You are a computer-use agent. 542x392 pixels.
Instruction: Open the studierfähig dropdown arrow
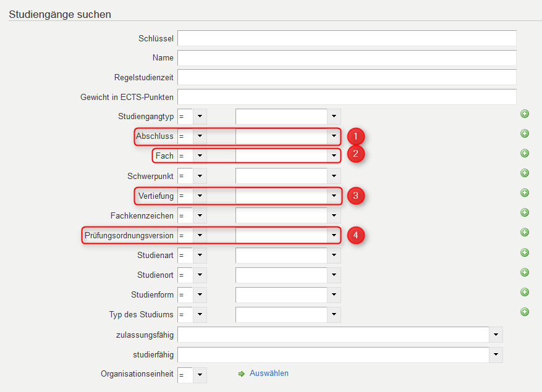(496, 354)
